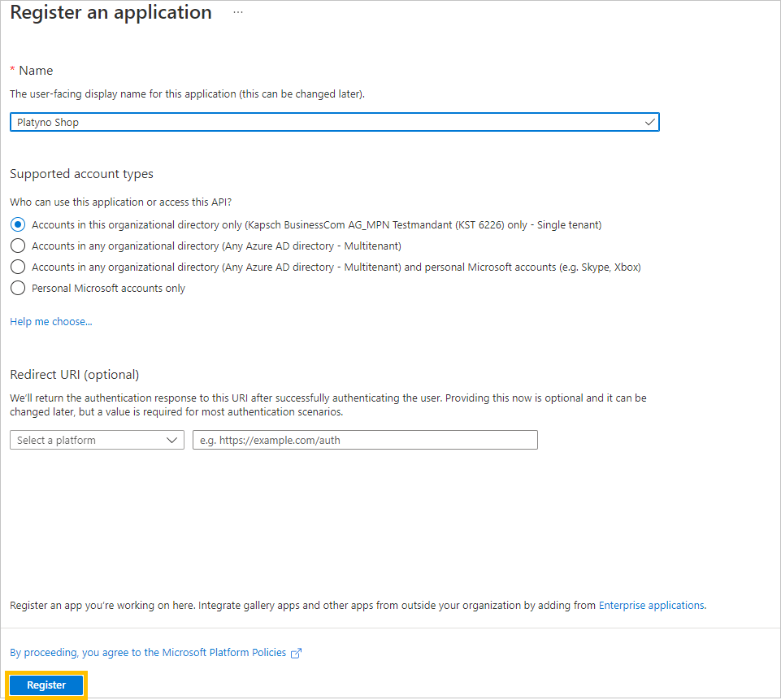Select Multitenant and personal Microsoft accounts option
Screen dimensions: 781x700
click(18, 267)
